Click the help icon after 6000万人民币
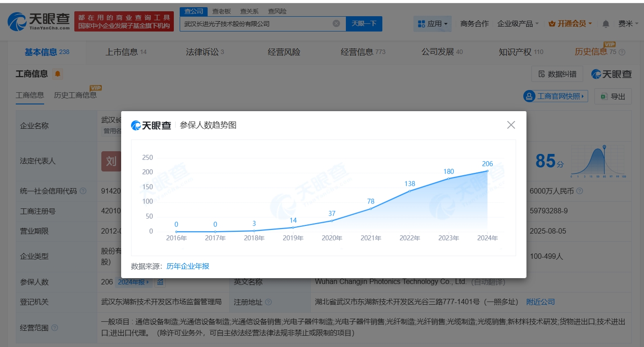This screenshot has height=347, width=644. click(x=580, y=191)
